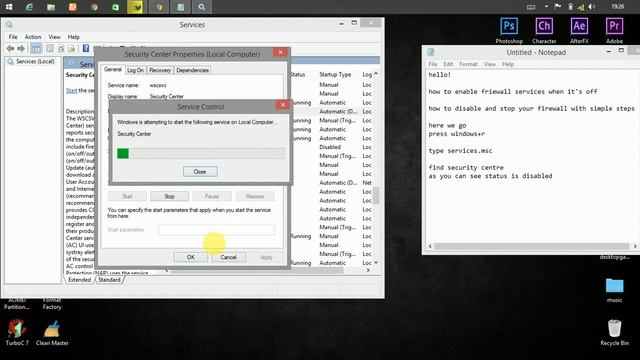Switch to the Extended view tab
This screenshot has width=640, height=360.
[79, 280]
